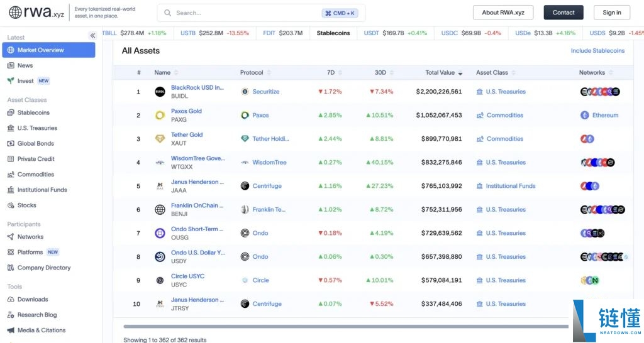Click the network icons in USYC row
Viewport: 644px width, 343px height.
point(590,280)
